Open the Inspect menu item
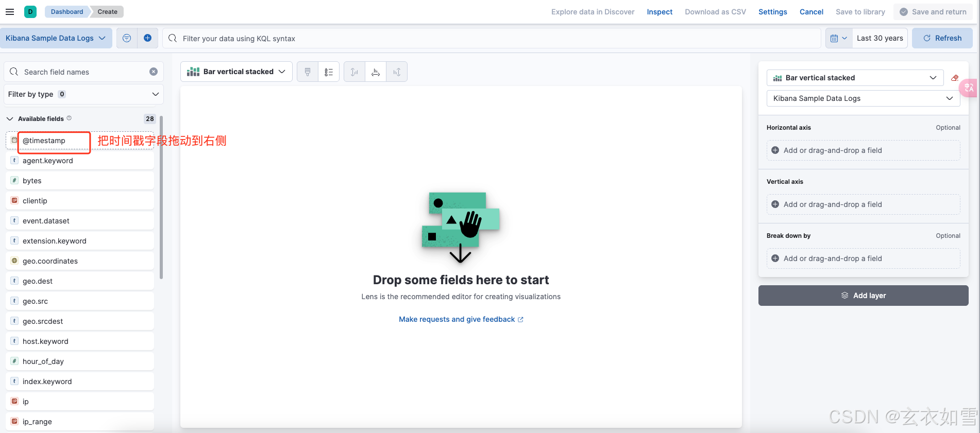The image size is (980, 433). pos(660,12)
